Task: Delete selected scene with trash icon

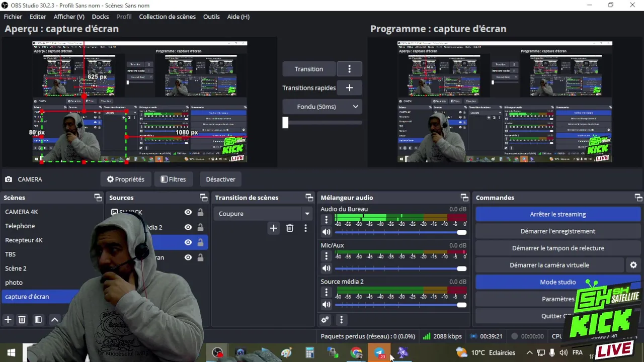Action: pyautogui.click(x=22, y=320)
